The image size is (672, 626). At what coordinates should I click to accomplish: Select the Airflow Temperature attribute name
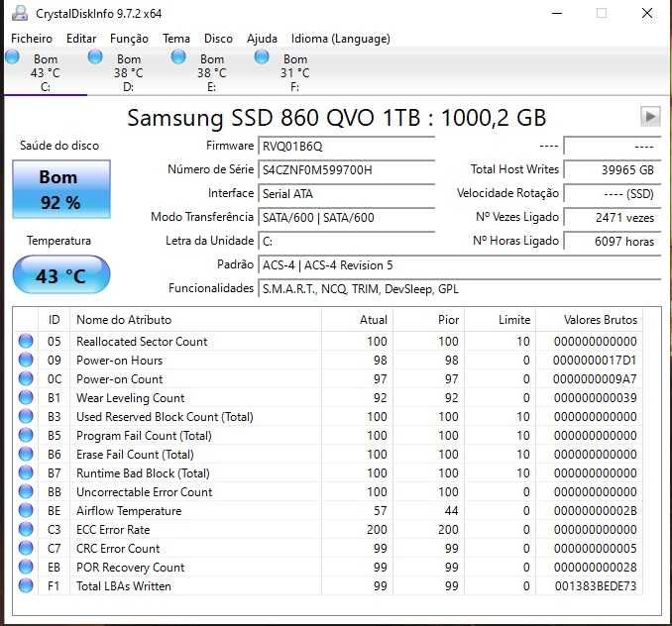[x=129, y=511]
